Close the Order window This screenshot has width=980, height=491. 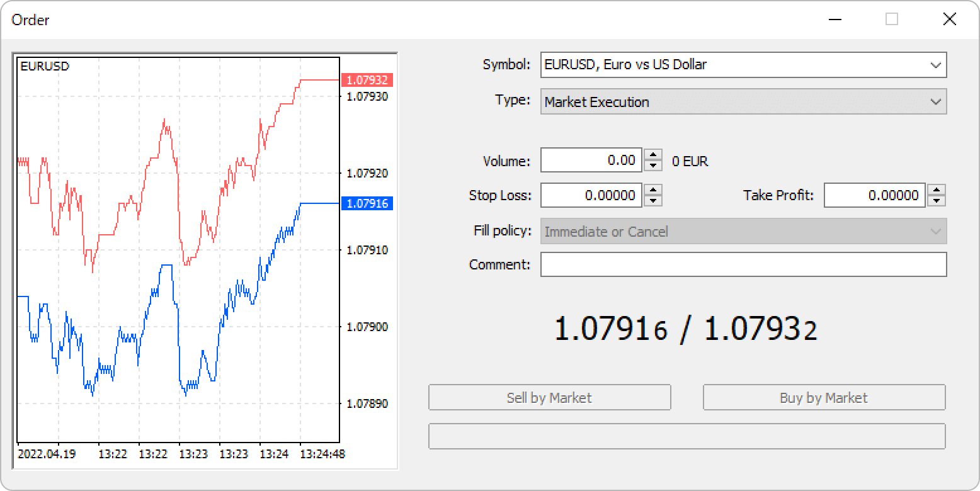[x=949, y=20]
